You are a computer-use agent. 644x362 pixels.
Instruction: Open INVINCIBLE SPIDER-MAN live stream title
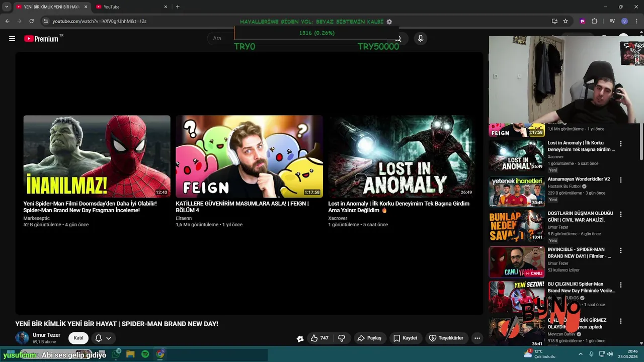tap(580, 253)
